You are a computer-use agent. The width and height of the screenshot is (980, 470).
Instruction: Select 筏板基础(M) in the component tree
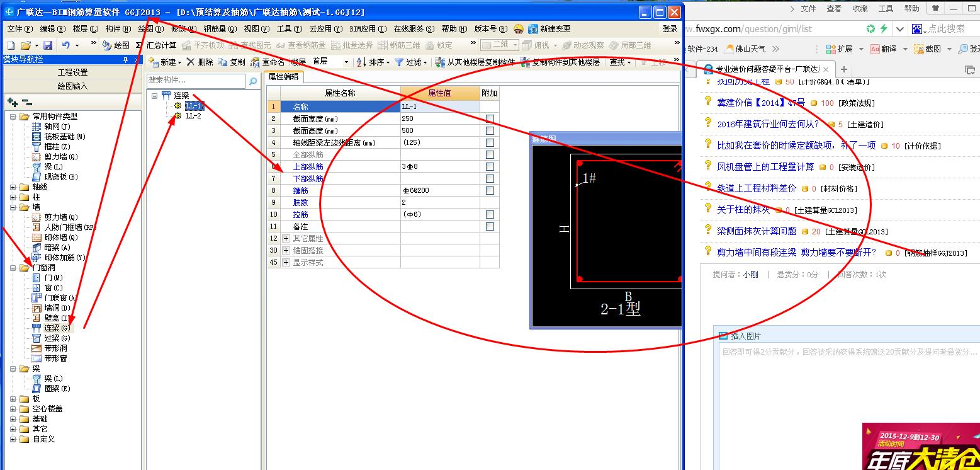59,137
